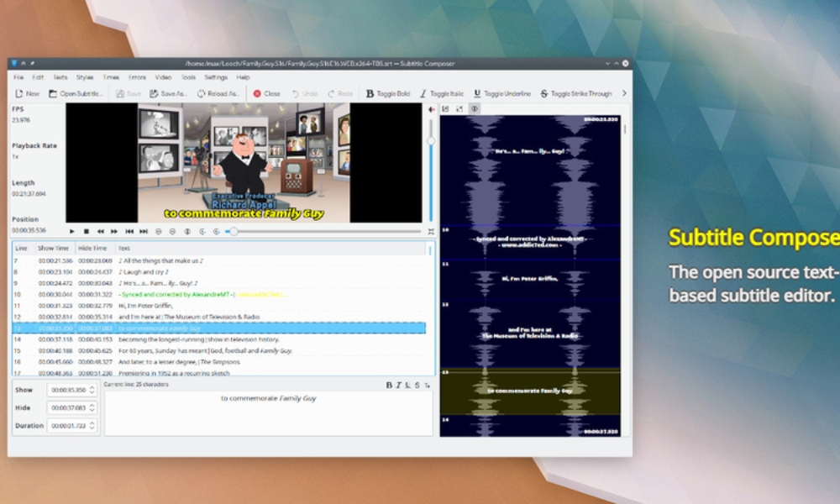Select list row 12 "and I'm here at"
This screenshot has width=840, height=504.
click(219, 317)
